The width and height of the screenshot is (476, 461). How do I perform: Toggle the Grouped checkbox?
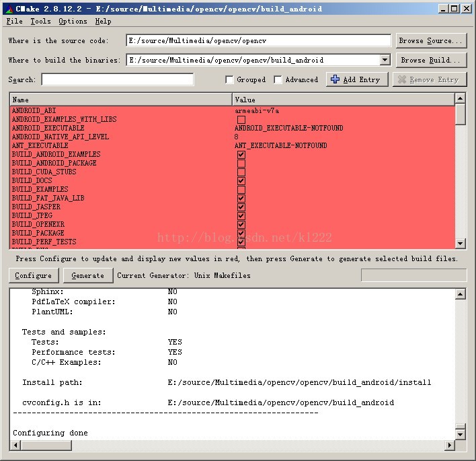click(x=229, y=79)
